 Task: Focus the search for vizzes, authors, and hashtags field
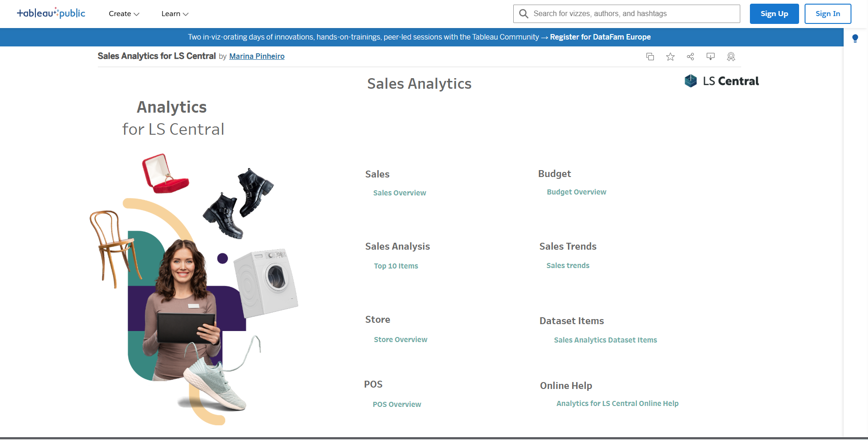627,14
